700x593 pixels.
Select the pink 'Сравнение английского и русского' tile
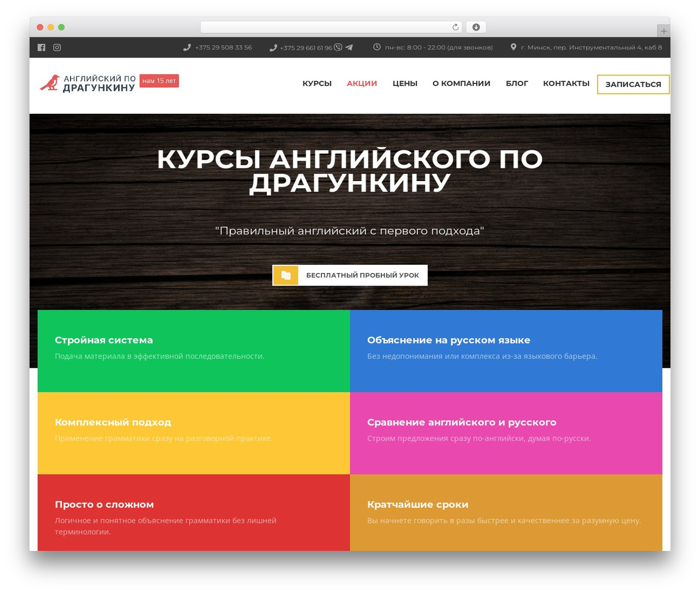tap(506, 433)
